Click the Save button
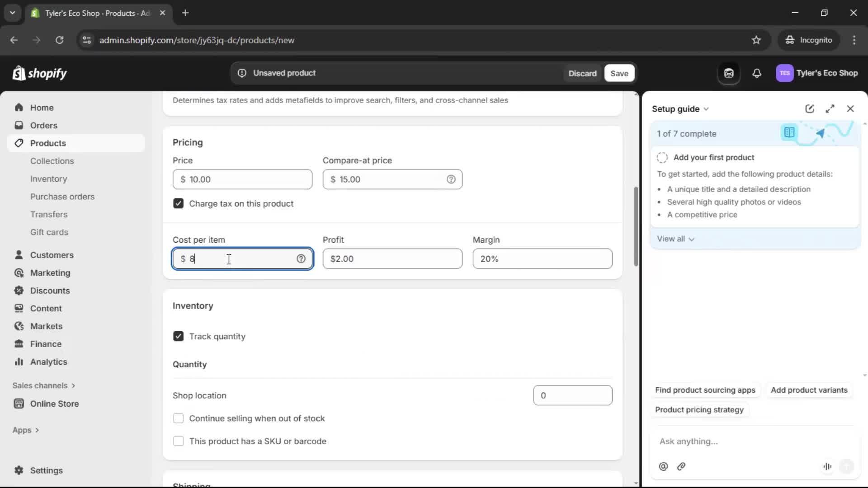 coord(619,73)
